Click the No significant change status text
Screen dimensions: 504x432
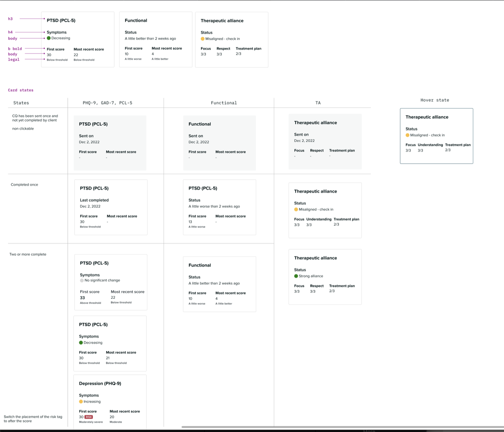point(102,280)
